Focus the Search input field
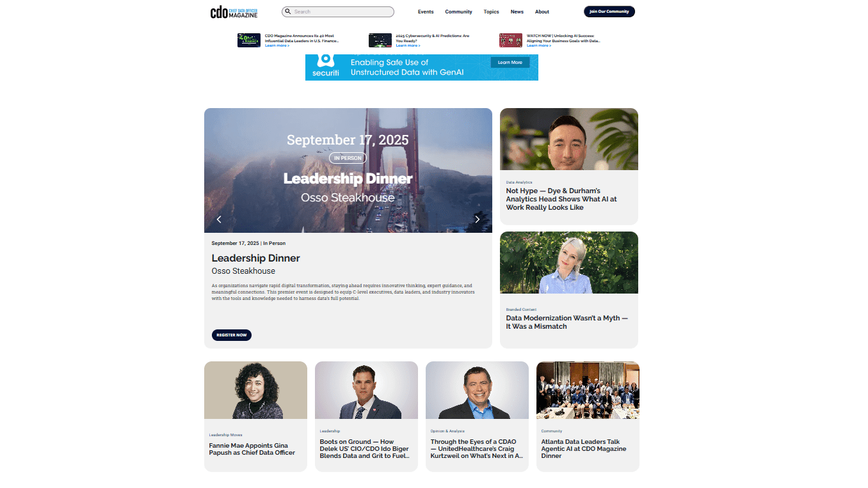The image size is (868, 488). [x=338, y=12]
